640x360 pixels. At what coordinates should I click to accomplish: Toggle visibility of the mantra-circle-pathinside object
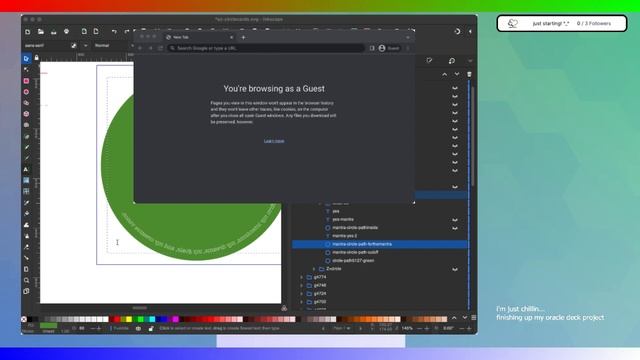pyautogui.click(x=455, y=228)
